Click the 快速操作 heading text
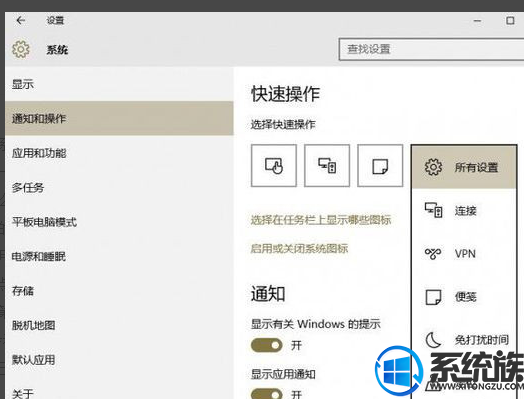Screen dimensions: 524x399 point(285,94)
